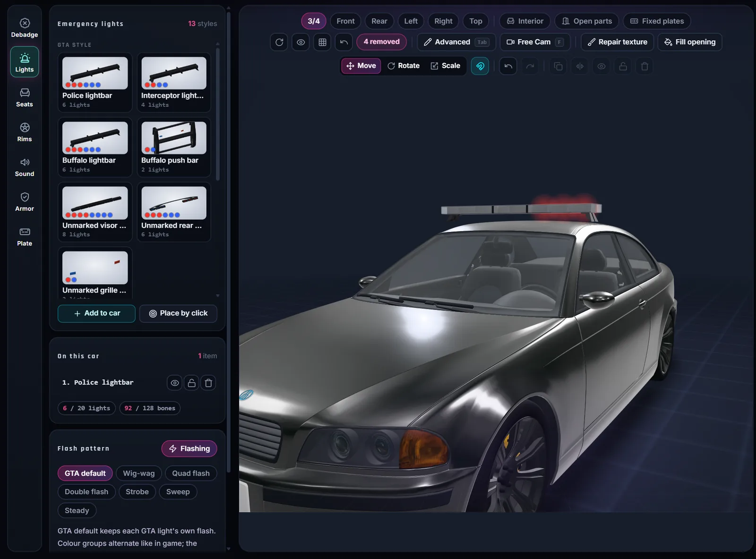The width and height of the screenshot is (756, 559).
Task: Open the Advanced editing mode
Action: (456, 42)
